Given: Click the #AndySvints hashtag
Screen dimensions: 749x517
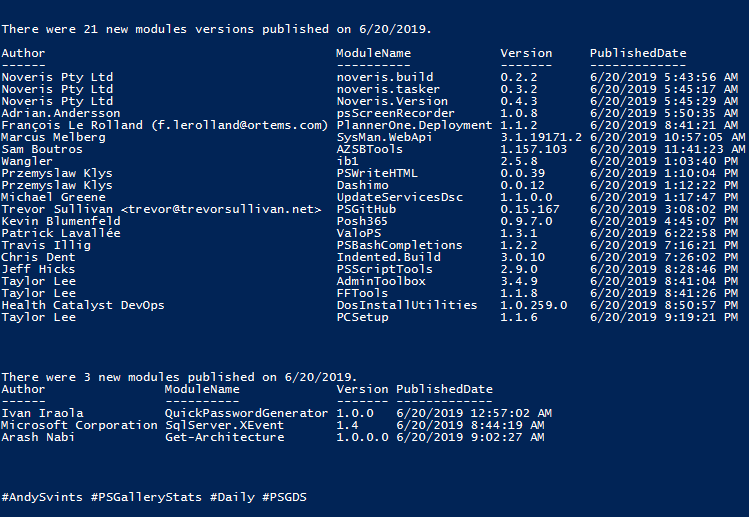Looking at the screenshot, I should tap(42, 497).
